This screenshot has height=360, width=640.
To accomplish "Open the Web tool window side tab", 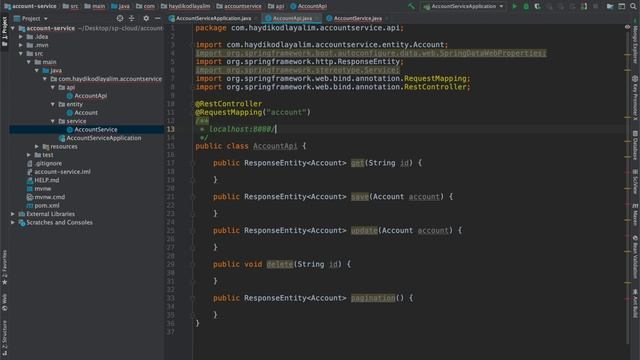I will coord(4,302).
